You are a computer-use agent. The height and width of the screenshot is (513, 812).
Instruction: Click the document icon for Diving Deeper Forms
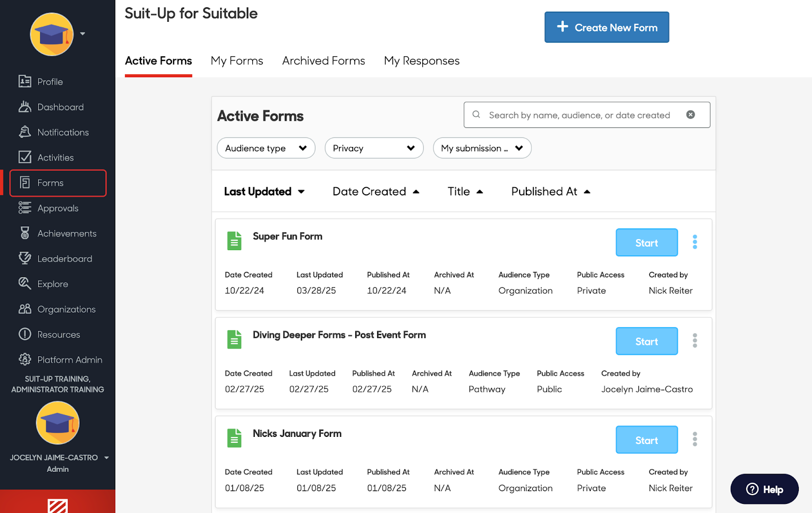pos(234,339)
